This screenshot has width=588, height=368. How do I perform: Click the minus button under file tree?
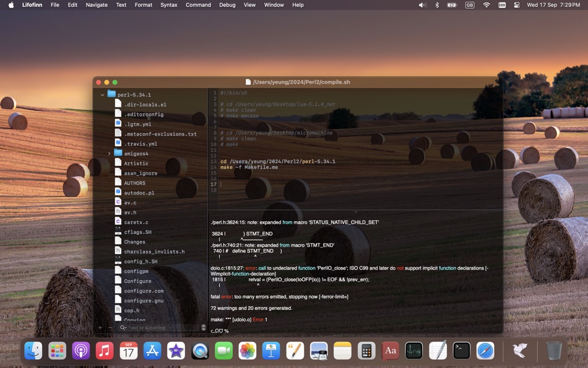coord(110,328)
